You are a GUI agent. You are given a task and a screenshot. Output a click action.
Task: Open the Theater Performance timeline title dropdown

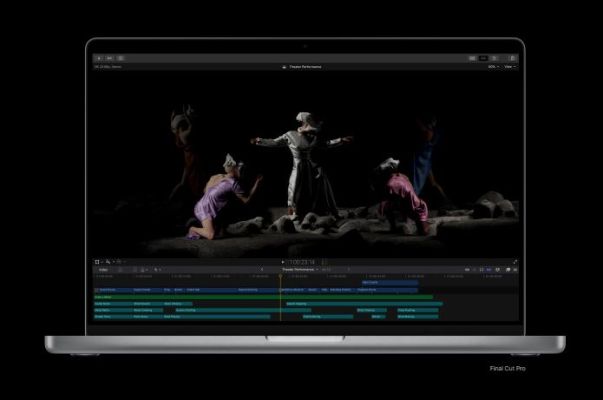[300, 269]
